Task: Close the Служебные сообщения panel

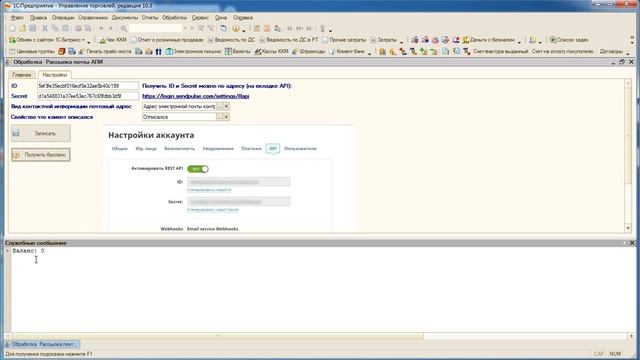Action: pos(632,243)
